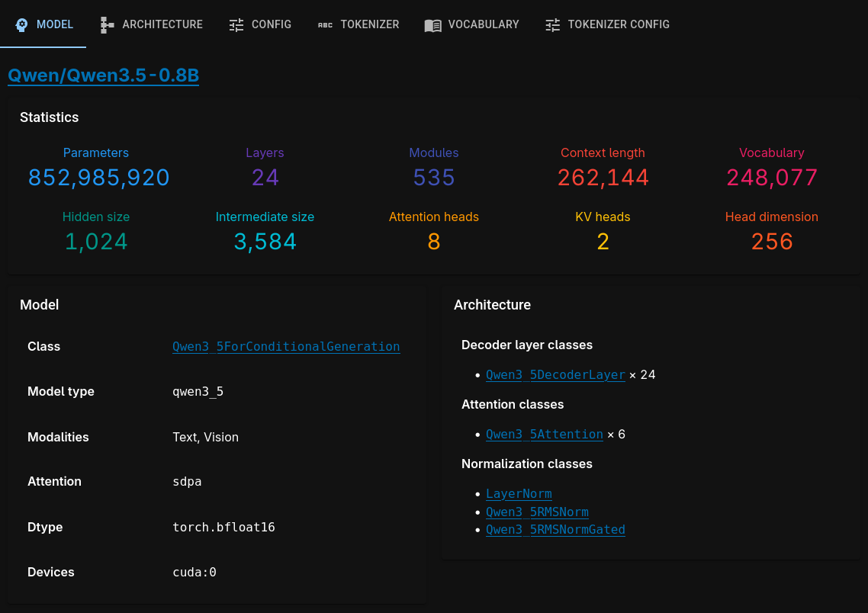
Task: Click the Tokenizer Config sliders icon
Action: click(552, 25)
